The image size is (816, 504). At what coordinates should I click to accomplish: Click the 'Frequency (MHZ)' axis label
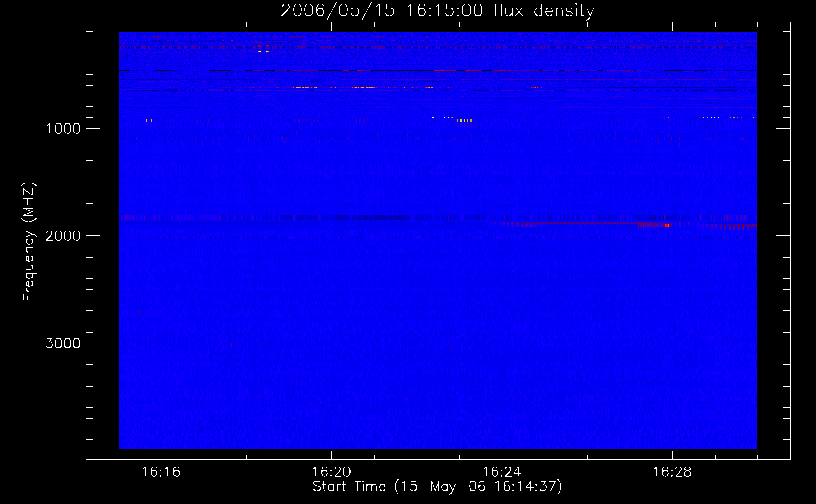coord(29,242)
